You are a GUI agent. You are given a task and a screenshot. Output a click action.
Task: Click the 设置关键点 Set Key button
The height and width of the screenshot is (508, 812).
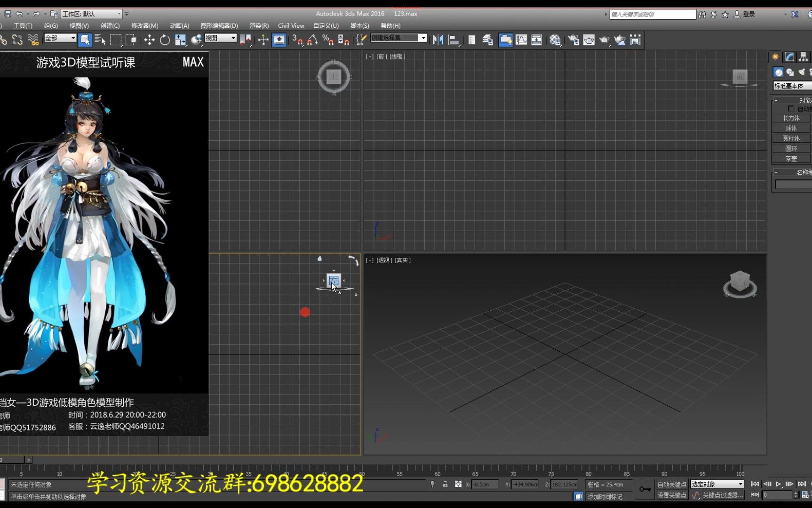[x=672, y=495]
